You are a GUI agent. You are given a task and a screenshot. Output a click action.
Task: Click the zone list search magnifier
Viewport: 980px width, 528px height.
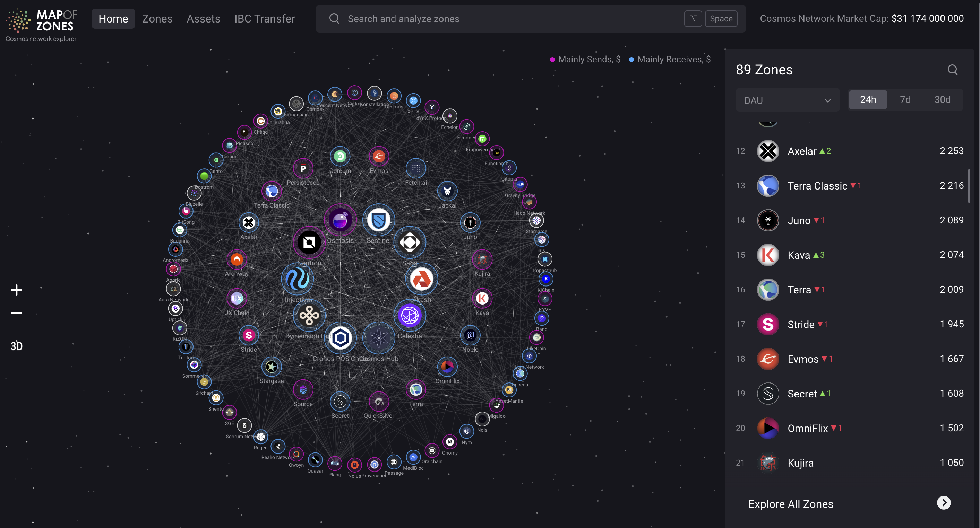952,70
